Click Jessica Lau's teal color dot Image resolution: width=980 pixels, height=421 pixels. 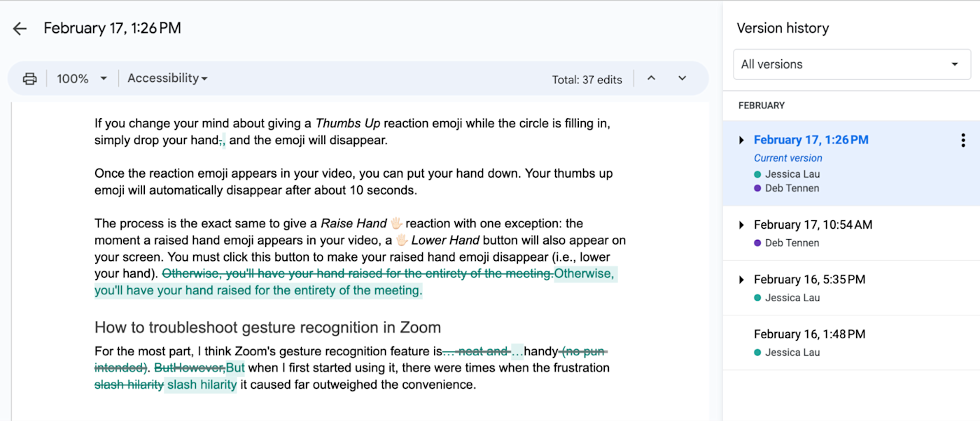[x=757, y=174]
